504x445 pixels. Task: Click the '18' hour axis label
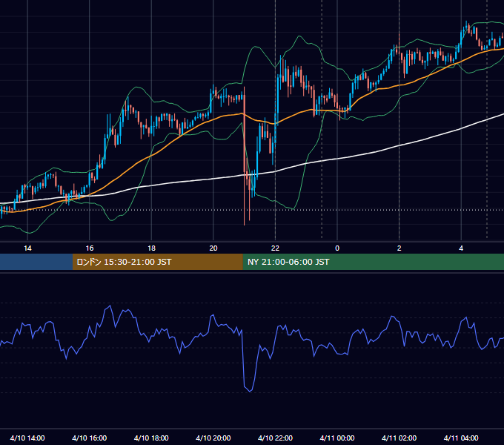151,248
